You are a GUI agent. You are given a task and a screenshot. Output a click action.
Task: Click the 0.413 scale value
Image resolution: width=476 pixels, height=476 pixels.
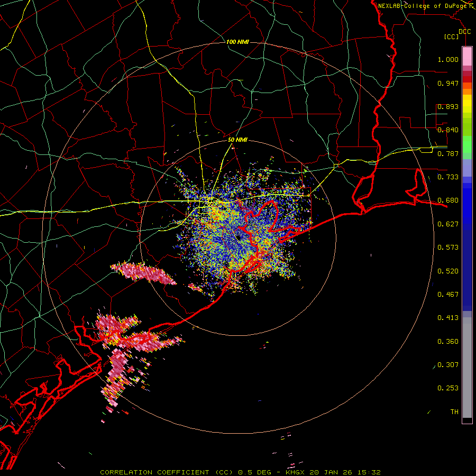point(448,318)
